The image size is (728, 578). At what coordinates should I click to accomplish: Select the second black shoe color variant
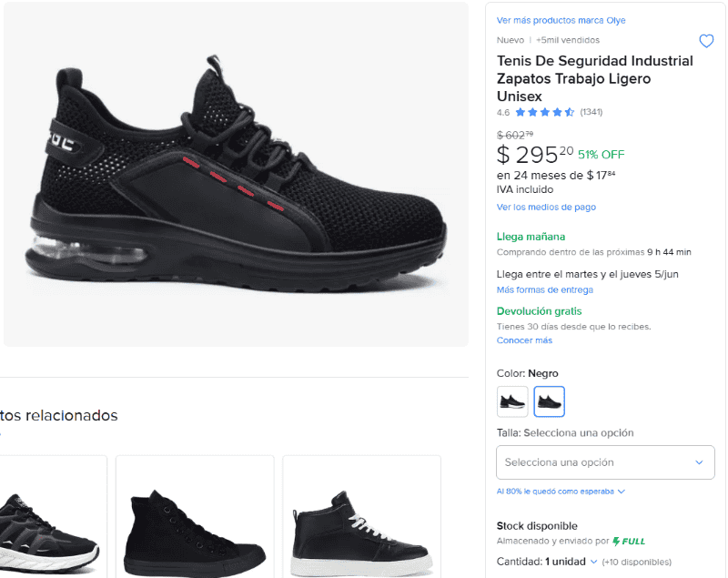[550, 401]
